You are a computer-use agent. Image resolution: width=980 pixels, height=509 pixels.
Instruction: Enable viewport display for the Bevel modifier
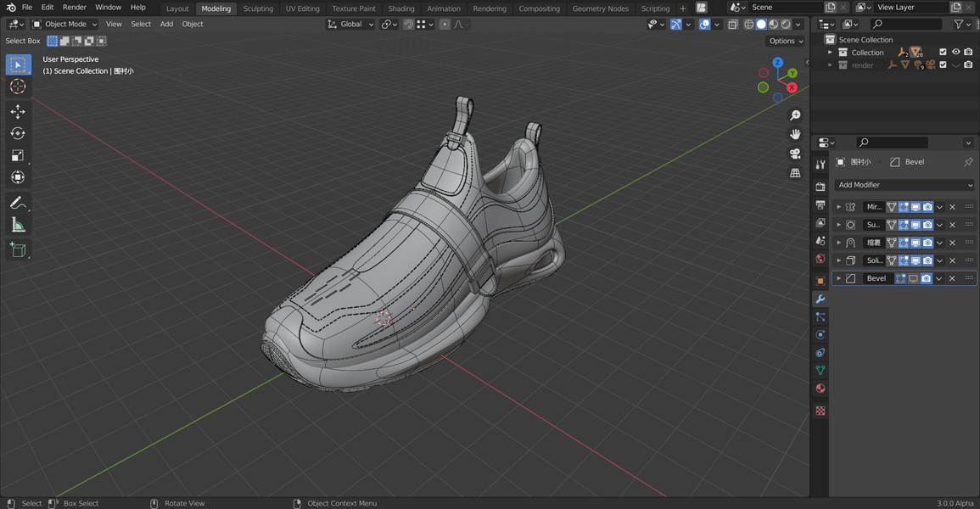click(914, 278)
